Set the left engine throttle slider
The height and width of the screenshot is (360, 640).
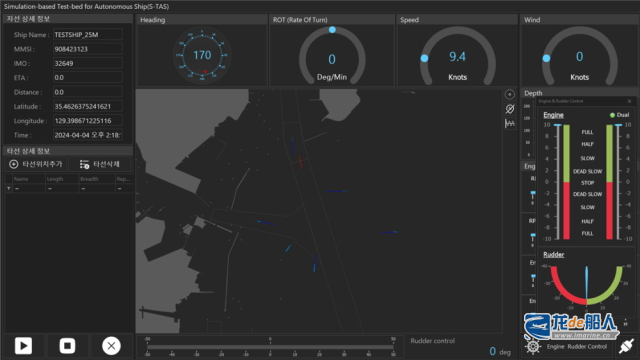pyautogui.click(x=558, y=182)
